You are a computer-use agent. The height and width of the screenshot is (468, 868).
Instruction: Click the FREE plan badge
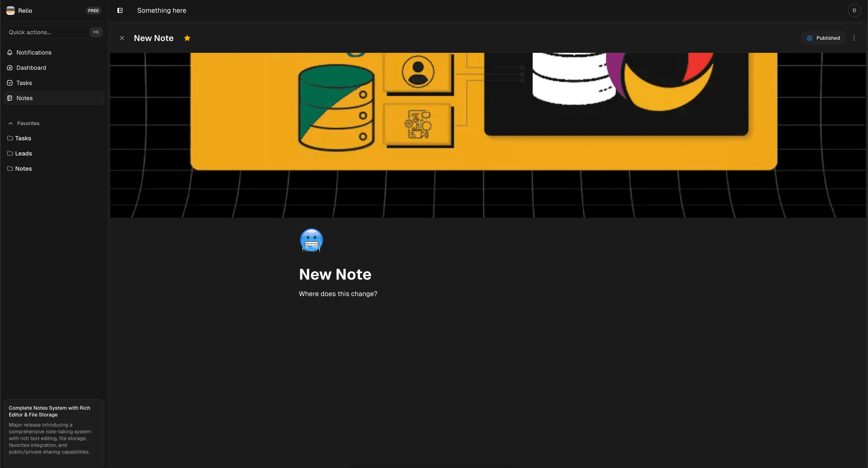coord(93,10)
